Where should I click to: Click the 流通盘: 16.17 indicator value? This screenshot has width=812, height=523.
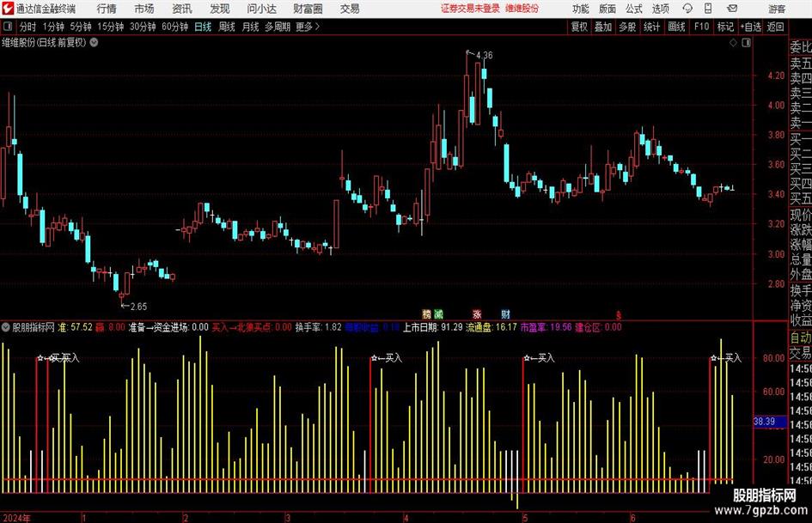click(x=491, y=327)
